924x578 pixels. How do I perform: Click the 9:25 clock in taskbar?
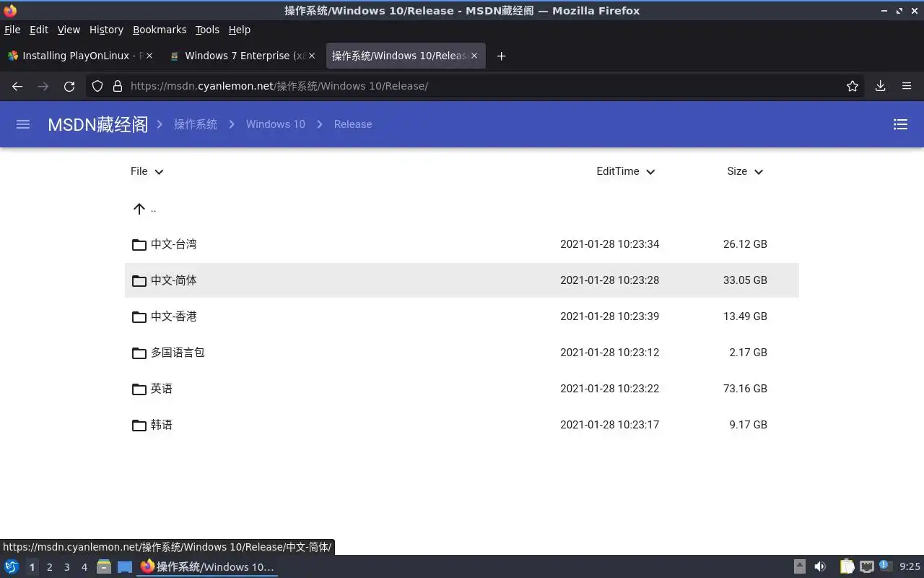point(910,567)
